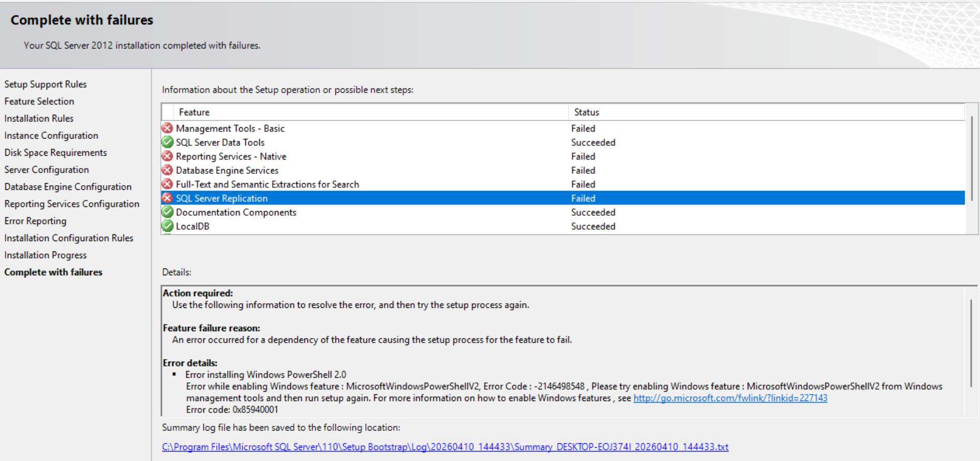Image resolution: width=980 pixels, height=461 pixels.
Task: Click the green check beside SQL Server Data Tools
Action: (x=167, y=142)
